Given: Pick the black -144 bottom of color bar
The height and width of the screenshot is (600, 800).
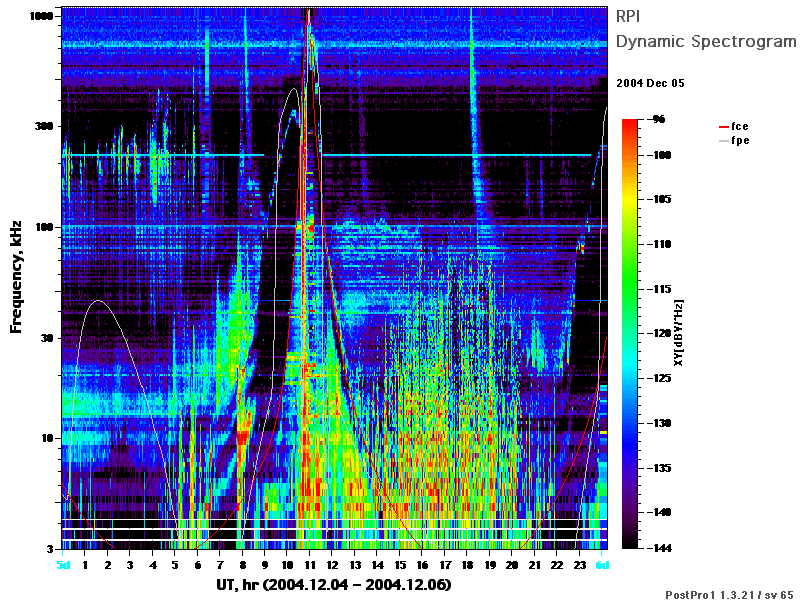Looking at the screenshot, I should (x=630, y=545).
